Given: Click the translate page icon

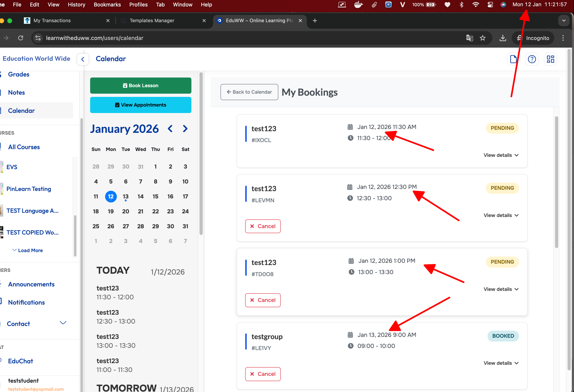Looking at the screenshot, I should pos(469,38).
